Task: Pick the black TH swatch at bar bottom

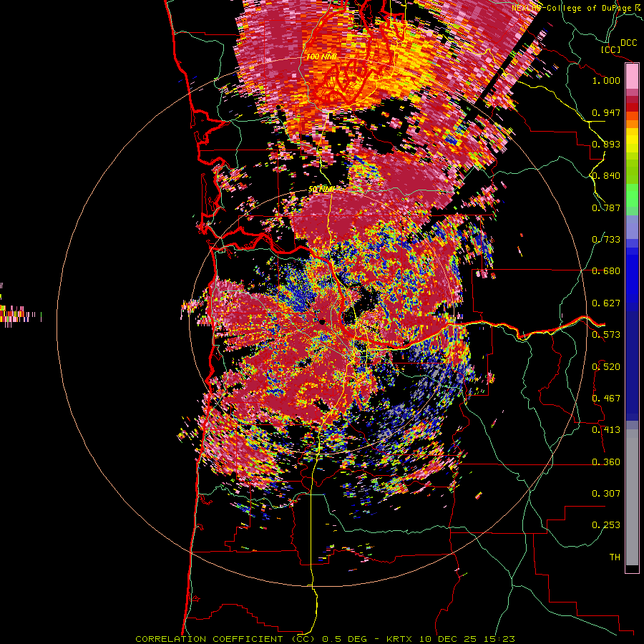Action: 632,568
